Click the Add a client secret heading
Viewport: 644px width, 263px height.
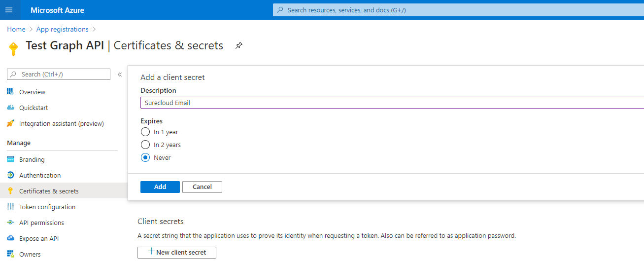(x=172, y=77)
